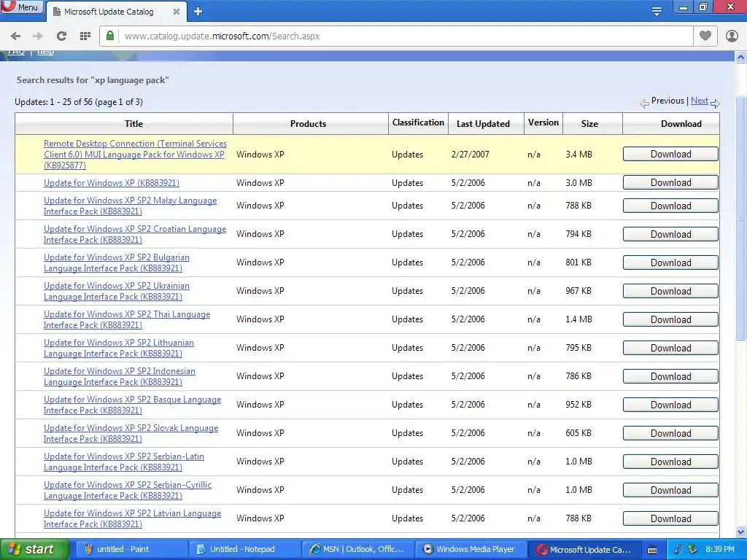Open the user account profile icon
This screenshot has width=747, height=560.
[x=732, y=36]
